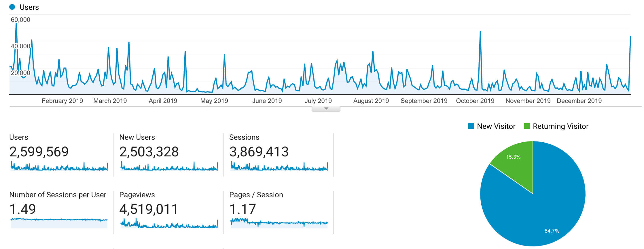The width and height of the screenshot is (644, 249).
Task: Click the Returning Visitor legend label
Action: 560,126
